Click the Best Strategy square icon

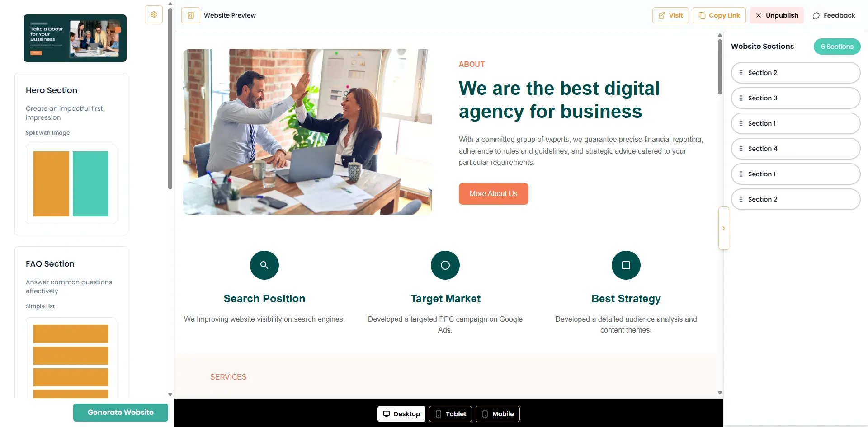626,265
